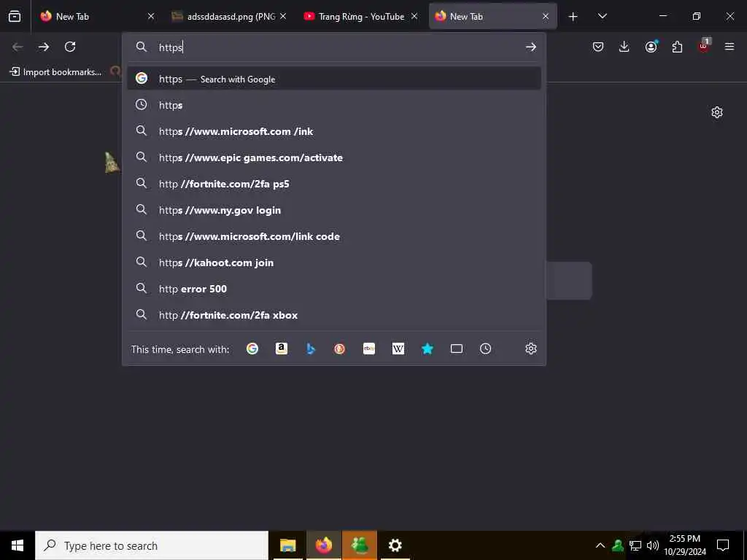Choose suggestion https //kahoot.com join

pos(333,262)
